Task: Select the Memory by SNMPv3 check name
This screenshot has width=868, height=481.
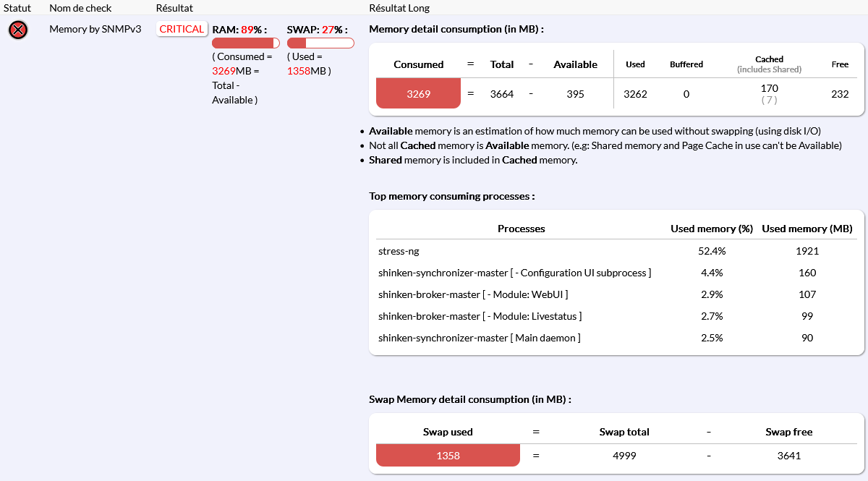Action: pos(95,30)
